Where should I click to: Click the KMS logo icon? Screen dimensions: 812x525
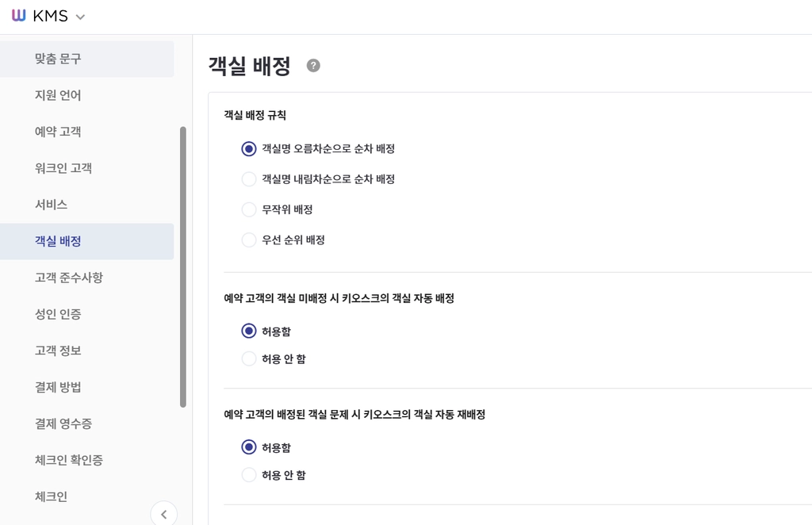(x=19, y=16)
